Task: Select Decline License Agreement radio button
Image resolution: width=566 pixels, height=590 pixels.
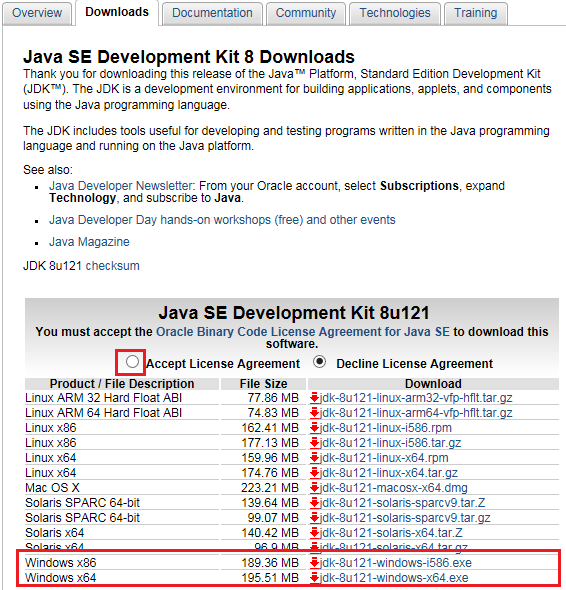Action: [x=320, y=362]
